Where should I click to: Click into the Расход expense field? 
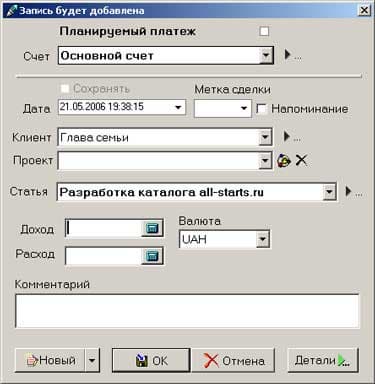click(x=104, y=256)
